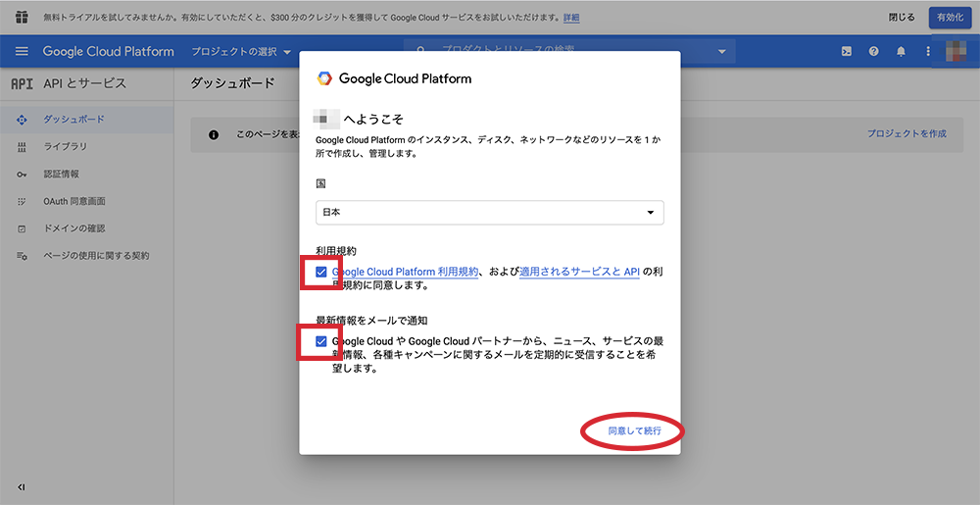Open notifications bell icon
The height and width of the screenshot is (505, 980).
pyautogui.click(x=901, y=51)
